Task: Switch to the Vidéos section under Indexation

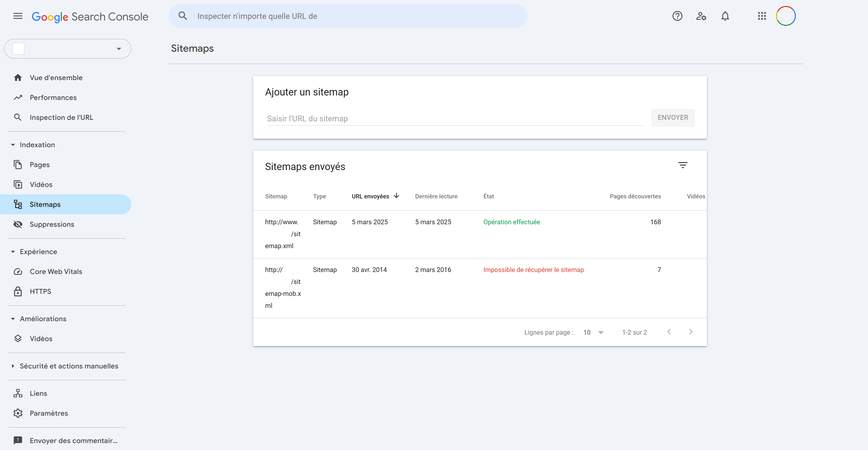Action: [41, 184]
